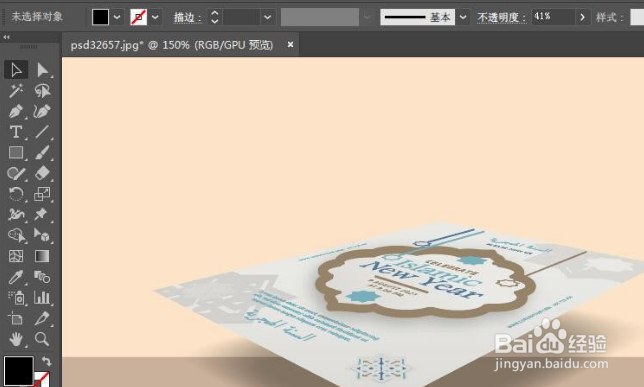
Task: Select the Curvature tool
Action: pos(42,111)
